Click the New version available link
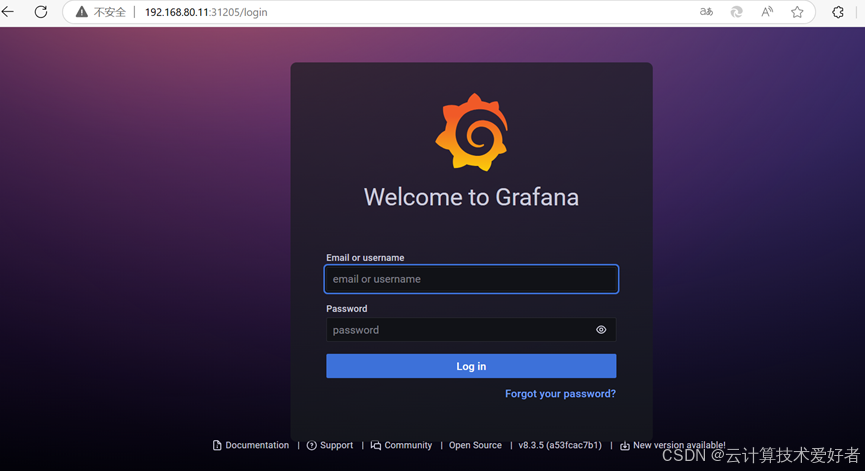 pos(673,445)
